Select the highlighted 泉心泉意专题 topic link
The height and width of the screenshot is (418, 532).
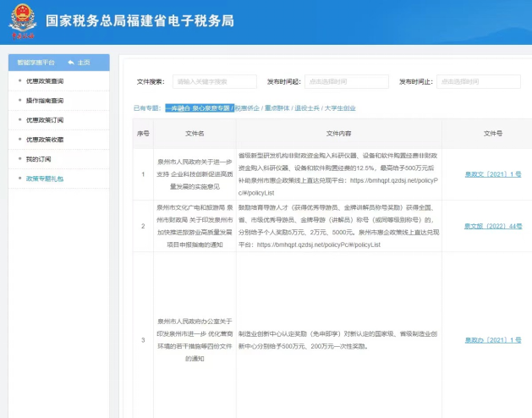click(x=198, y=108)
